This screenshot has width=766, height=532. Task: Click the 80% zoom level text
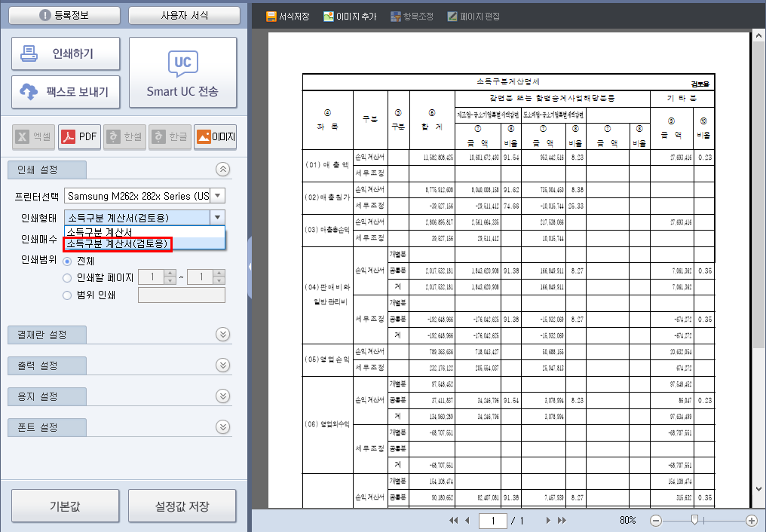[628, 521]
